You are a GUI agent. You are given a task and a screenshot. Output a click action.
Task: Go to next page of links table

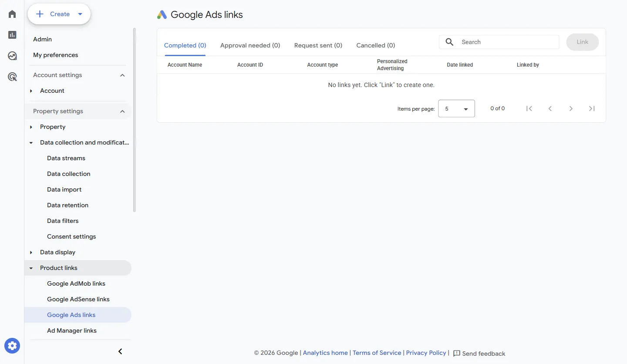[x=571, y=108]
